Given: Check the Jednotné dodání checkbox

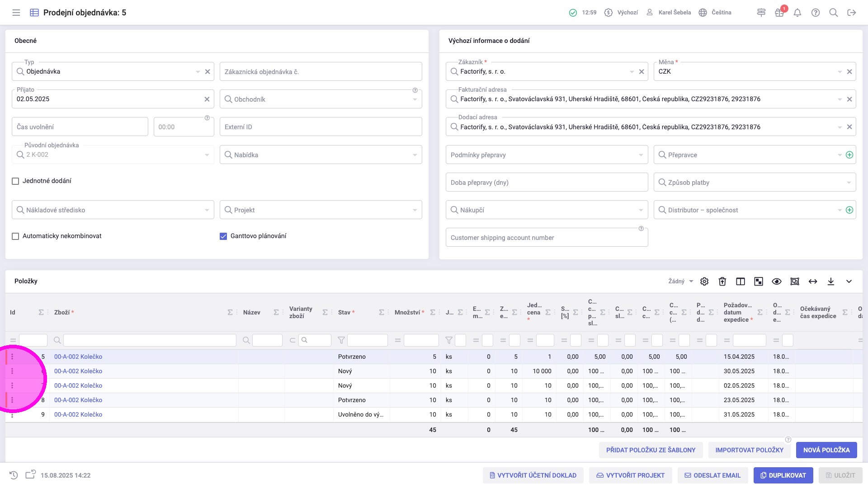Looking at the screenshot, I should pyautogui.click(x=15, y=181).
